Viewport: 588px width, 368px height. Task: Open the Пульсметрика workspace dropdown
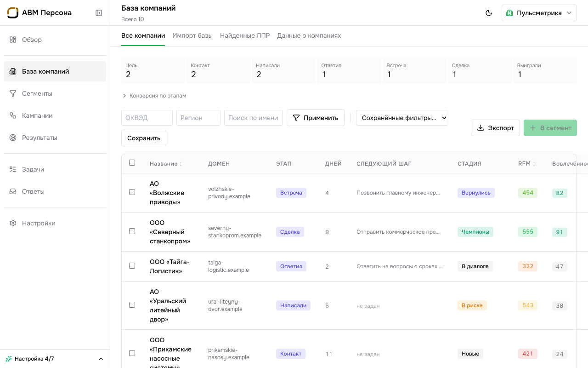coord(539,13)
